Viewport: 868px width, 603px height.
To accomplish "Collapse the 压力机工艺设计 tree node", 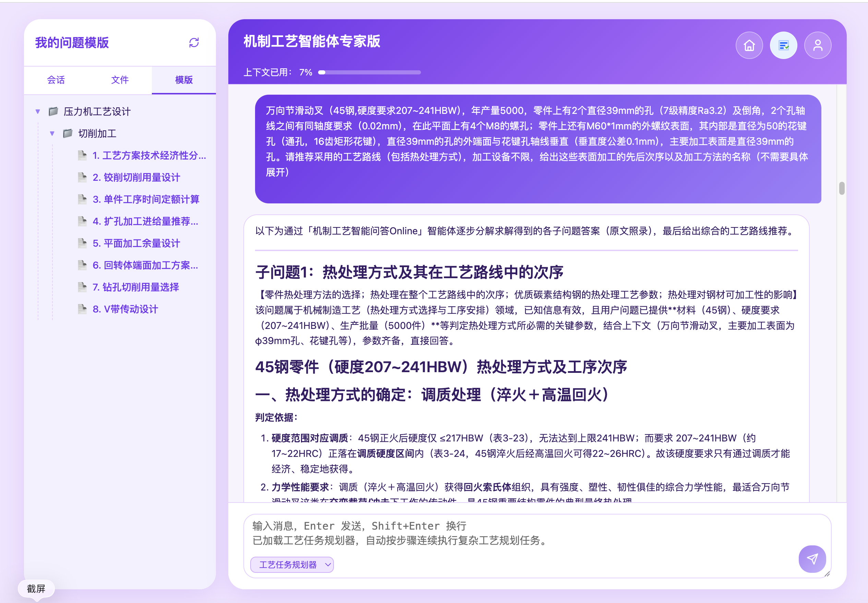I will point(38,111).
